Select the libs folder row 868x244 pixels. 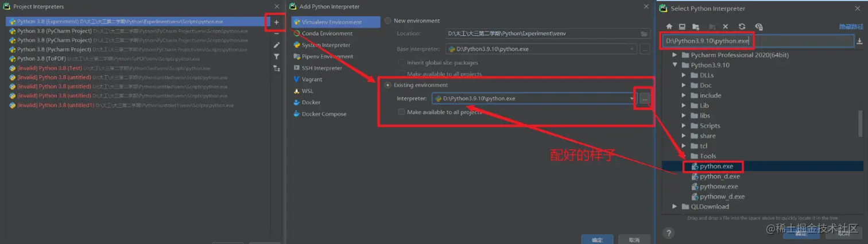(762, 115)
